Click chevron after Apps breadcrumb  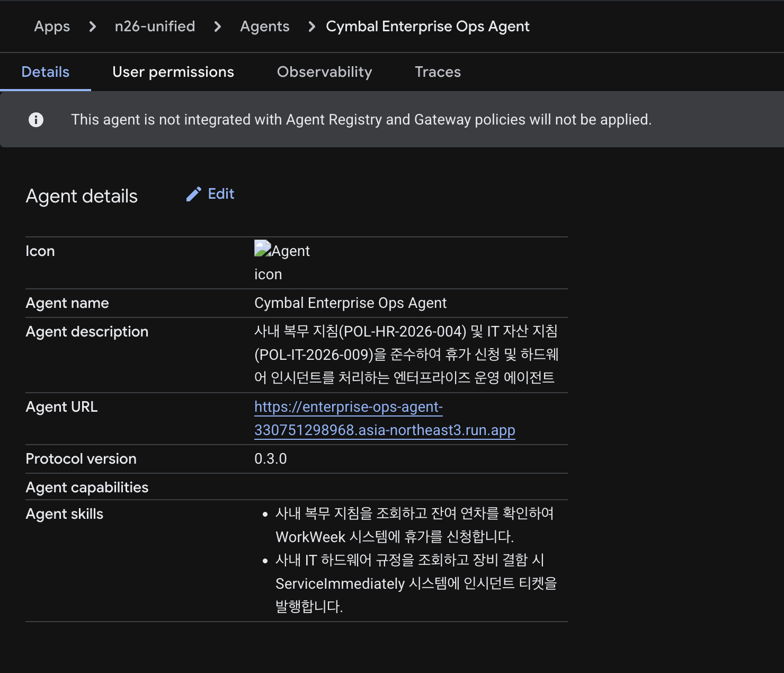(93, 26)
